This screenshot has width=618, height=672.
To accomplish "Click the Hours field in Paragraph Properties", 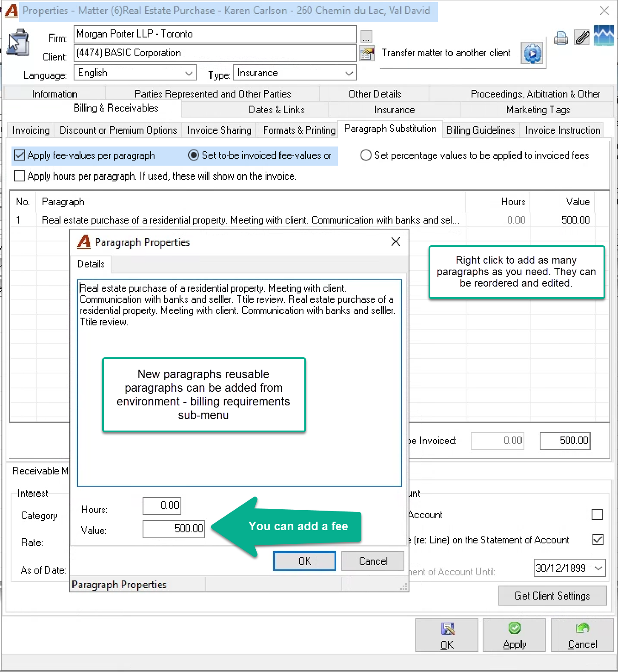I will (x=162, y=505).
